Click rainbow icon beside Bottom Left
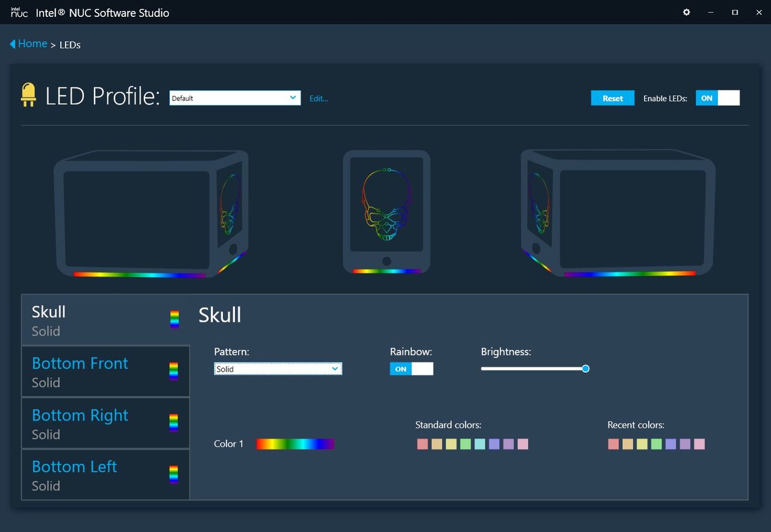The width and height of the screenshot is (771, 532). [x=174, y=474]
